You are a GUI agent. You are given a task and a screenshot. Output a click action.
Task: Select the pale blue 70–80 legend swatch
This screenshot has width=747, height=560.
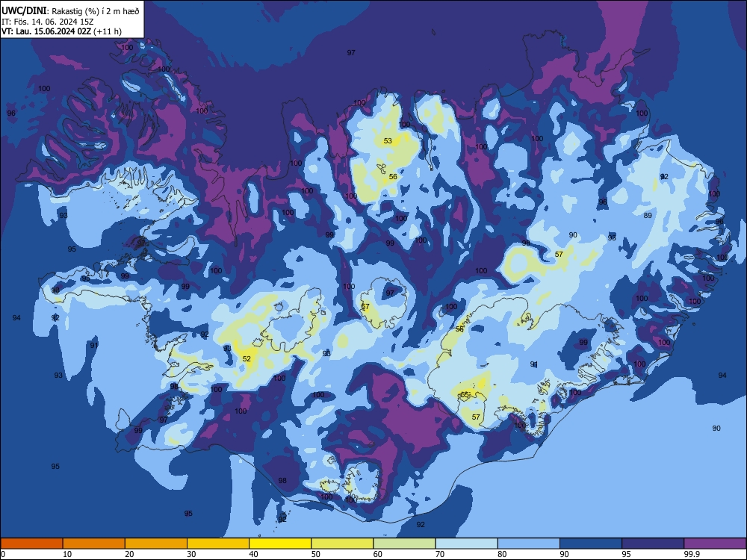pyautogui.click(x=466, y=544)
